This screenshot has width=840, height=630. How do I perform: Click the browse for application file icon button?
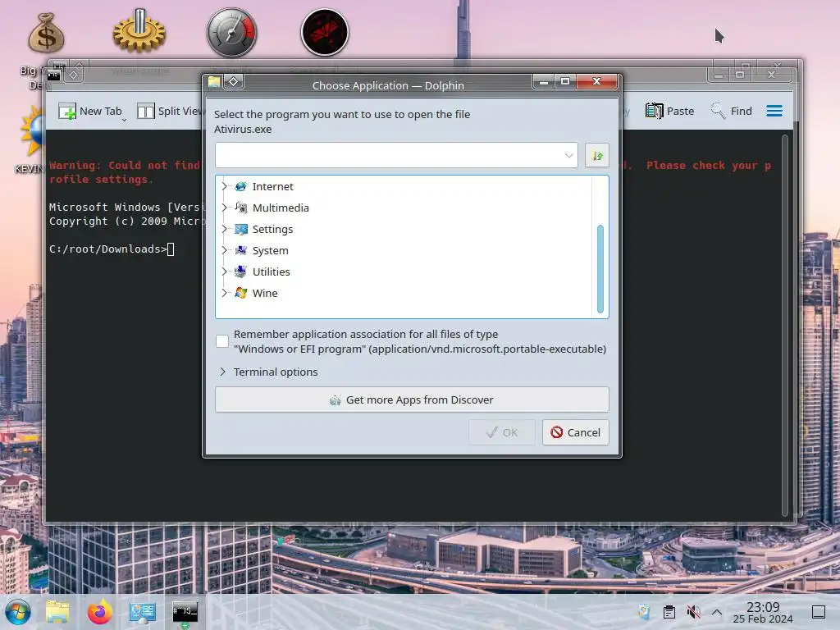click(x=597, y=155)
